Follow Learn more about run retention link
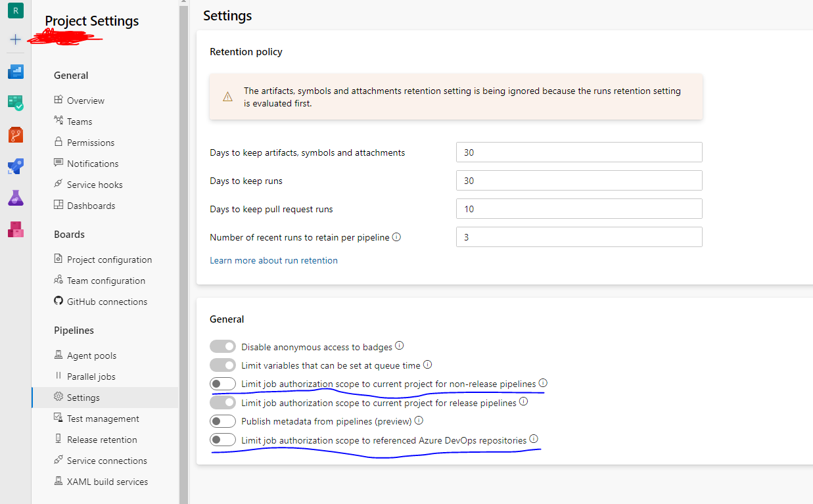 tap(273, 260)
